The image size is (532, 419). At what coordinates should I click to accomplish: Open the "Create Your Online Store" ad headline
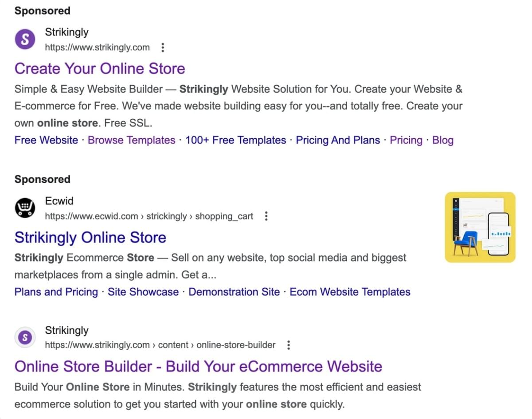tap(99, 69)
